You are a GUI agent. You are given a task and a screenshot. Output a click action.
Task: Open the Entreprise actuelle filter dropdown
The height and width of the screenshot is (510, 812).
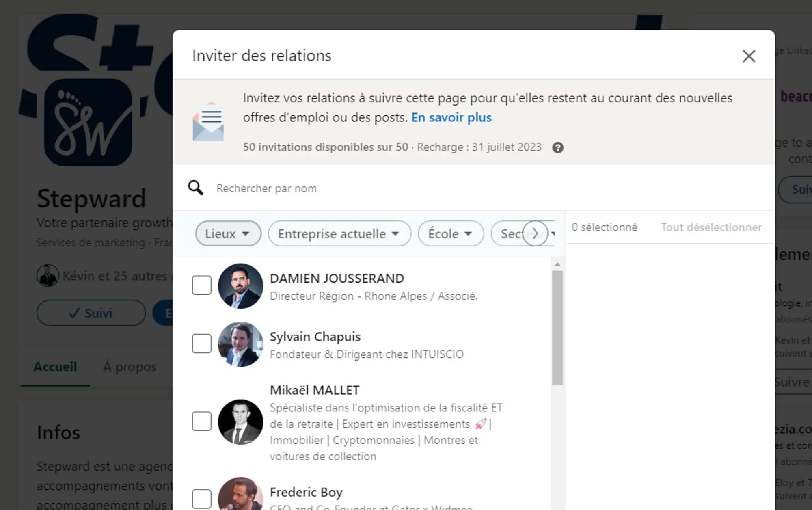(x=339, y=233)
